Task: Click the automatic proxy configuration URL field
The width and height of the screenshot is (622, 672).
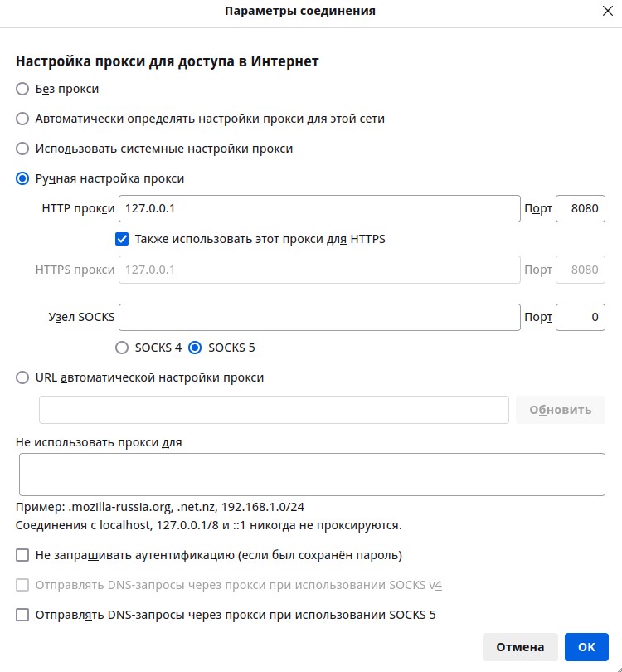Action: pyautogui.click(x=274, y=410)
